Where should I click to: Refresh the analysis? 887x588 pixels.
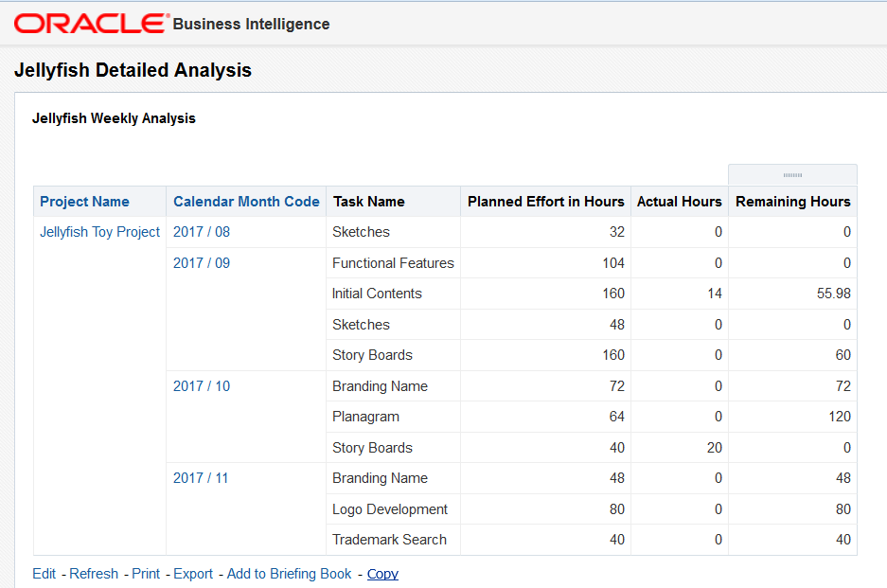point(94,574)
